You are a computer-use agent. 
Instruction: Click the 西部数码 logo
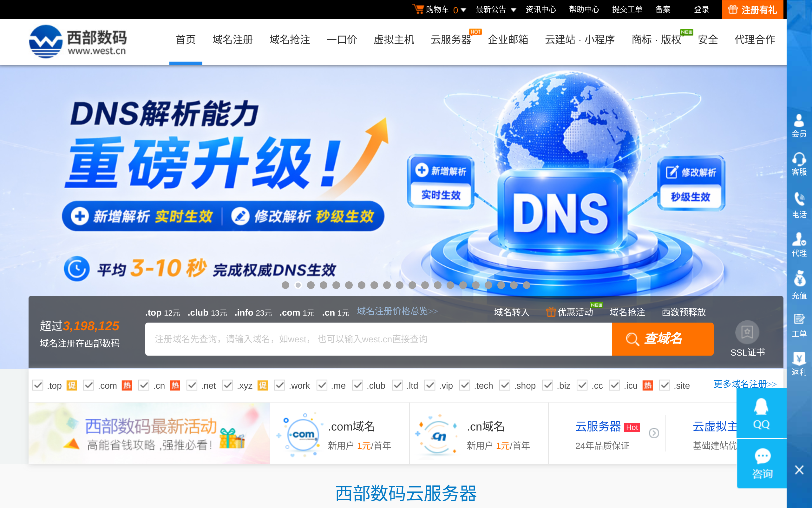[x=78, y=42]
